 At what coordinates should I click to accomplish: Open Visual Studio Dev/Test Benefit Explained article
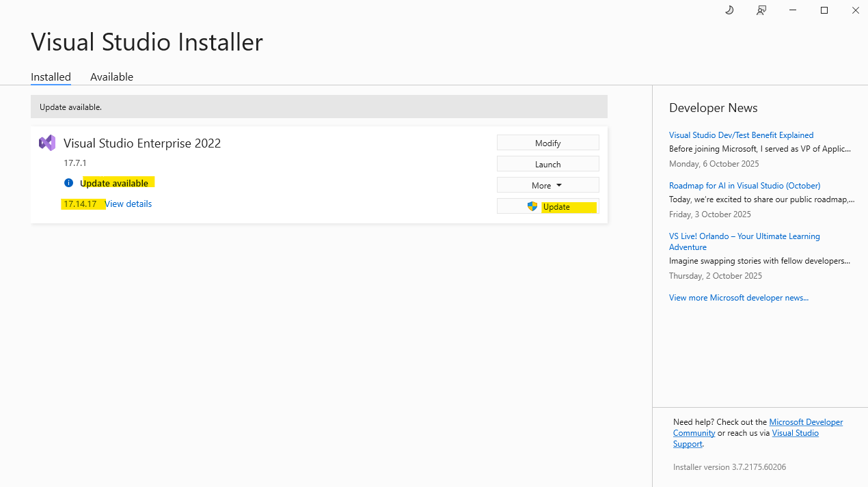(x=741, y=135)
